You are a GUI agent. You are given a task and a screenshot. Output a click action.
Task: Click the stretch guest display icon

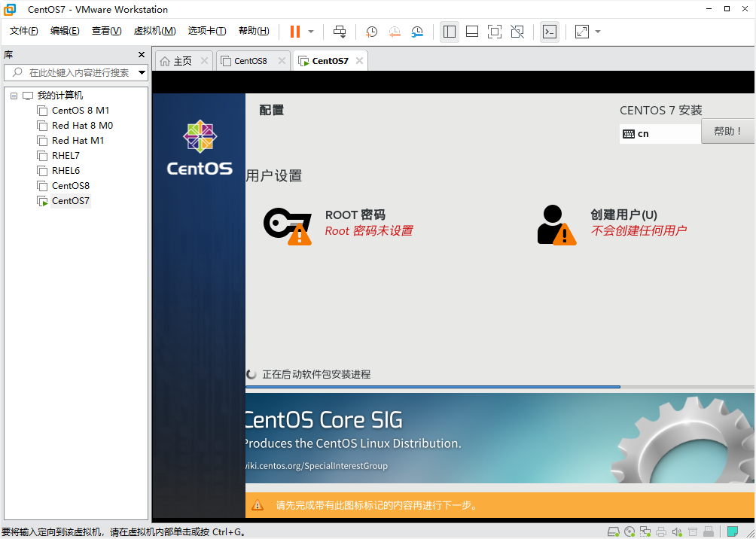click(582, 32)
